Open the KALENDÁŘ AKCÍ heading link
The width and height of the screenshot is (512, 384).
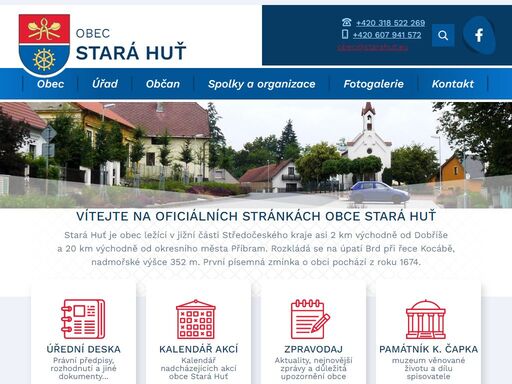199,349
